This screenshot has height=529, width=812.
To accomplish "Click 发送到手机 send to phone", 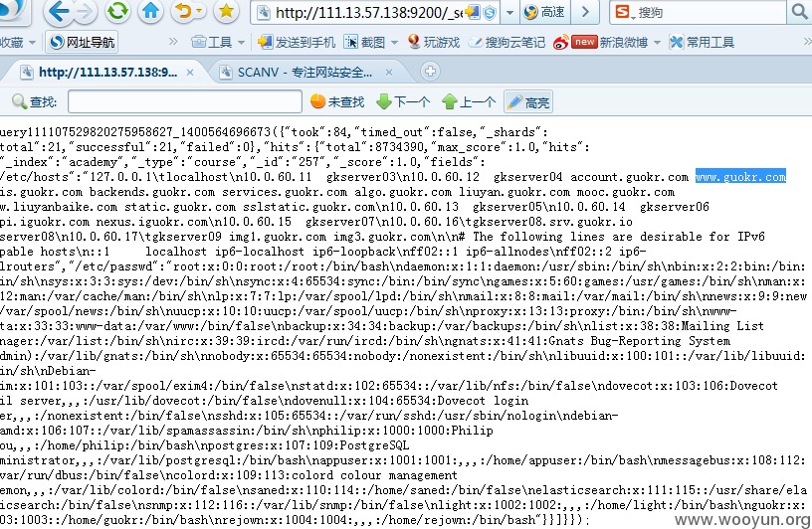I will (x=297, y=42).
